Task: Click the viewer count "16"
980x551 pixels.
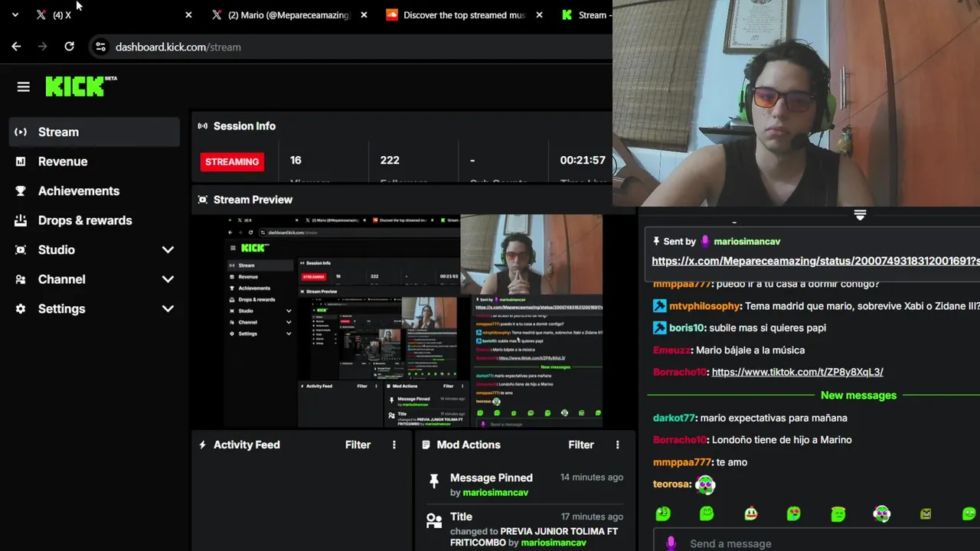Action: point(296,160)
